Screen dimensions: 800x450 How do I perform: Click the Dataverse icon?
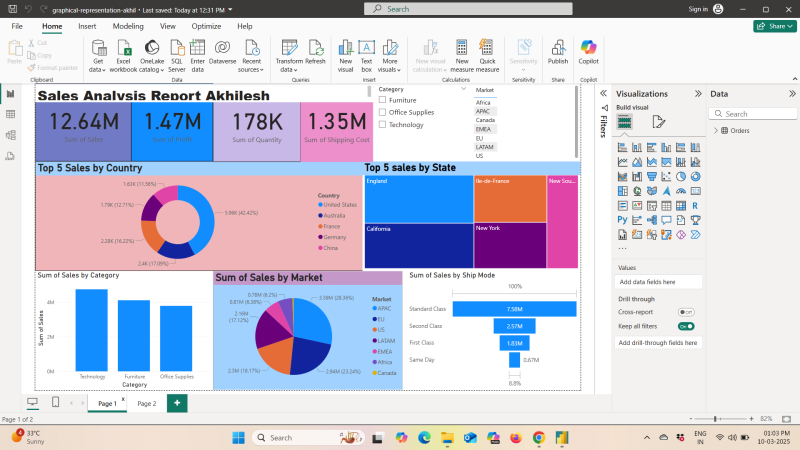(x=222, y=48)
